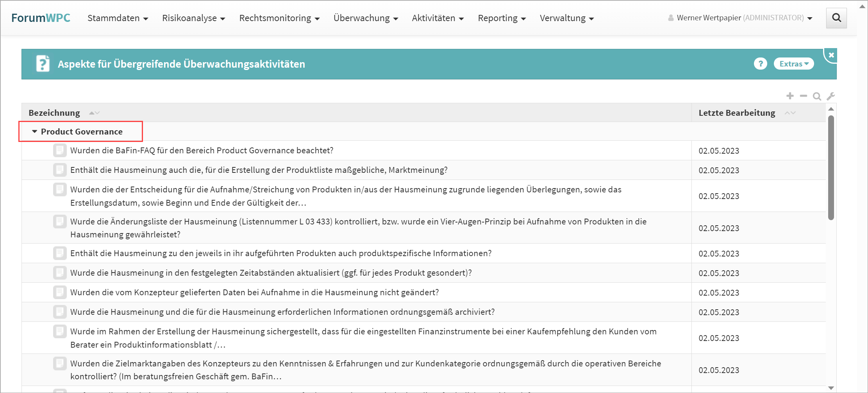
Task: Open the Werner Wertpapier user dropdown
Action: click(740, 18)
